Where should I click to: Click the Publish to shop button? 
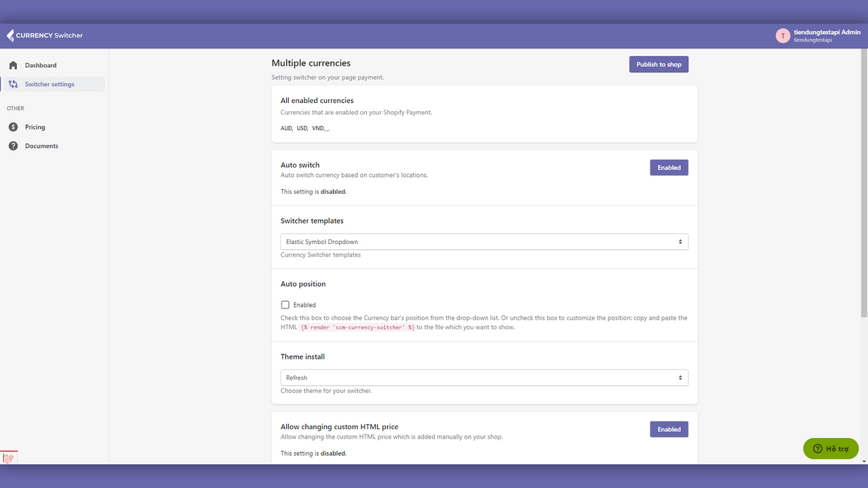(x=658, y=64)
